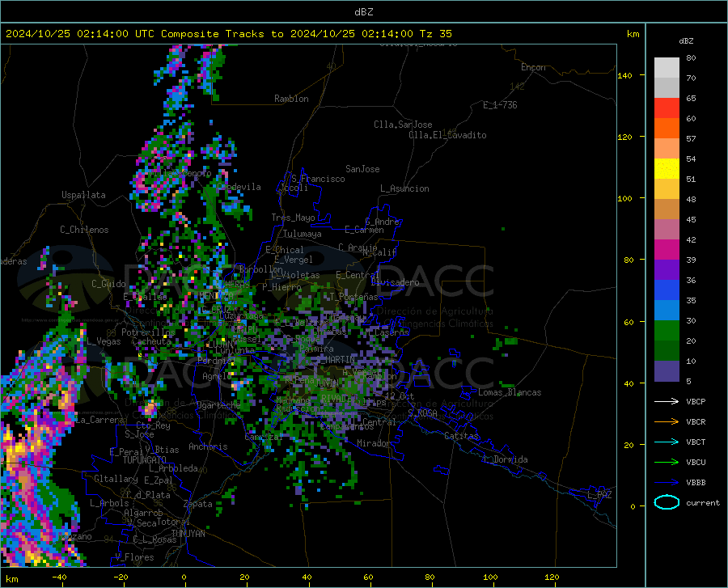Screen dimensions: 728x588
Task: Click the Tres_Mayo label
Action: [293, 218]
